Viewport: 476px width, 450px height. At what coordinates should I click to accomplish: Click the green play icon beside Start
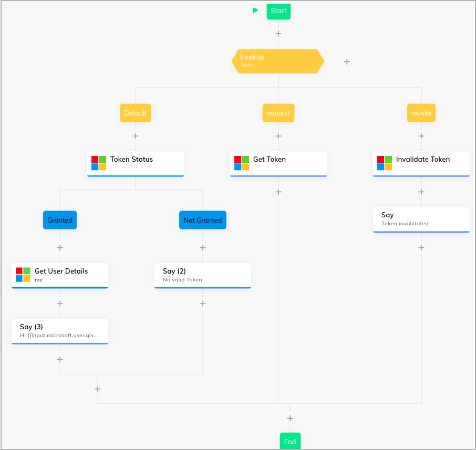tap(255, 11)
